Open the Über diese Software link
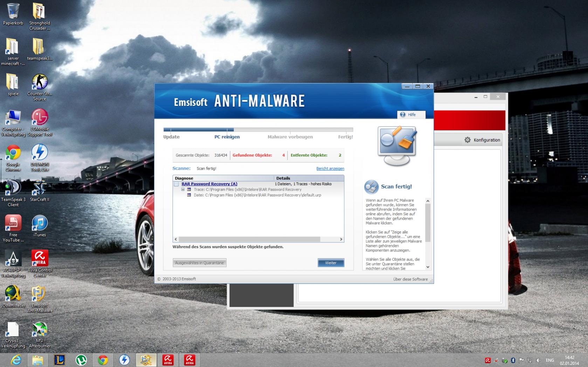The image size is (588, 367). [x=410, y=279]
